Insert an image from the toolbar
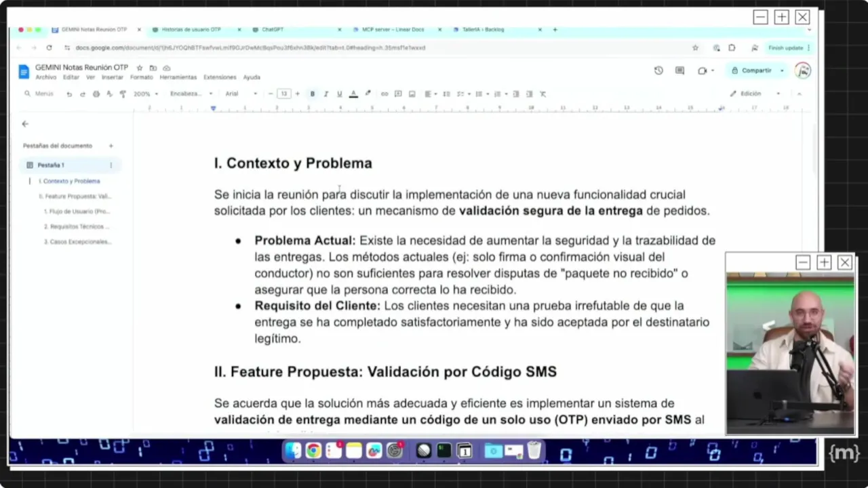Screen dimensions: 868x488 (x=412, y=94)
